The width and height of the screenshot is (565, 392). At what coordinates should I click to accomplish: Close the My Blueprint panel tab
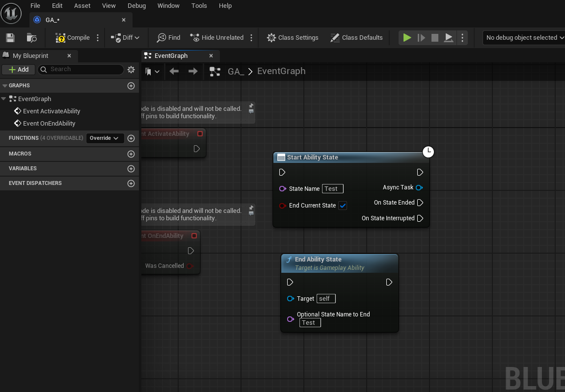click(x=69, y=55)
